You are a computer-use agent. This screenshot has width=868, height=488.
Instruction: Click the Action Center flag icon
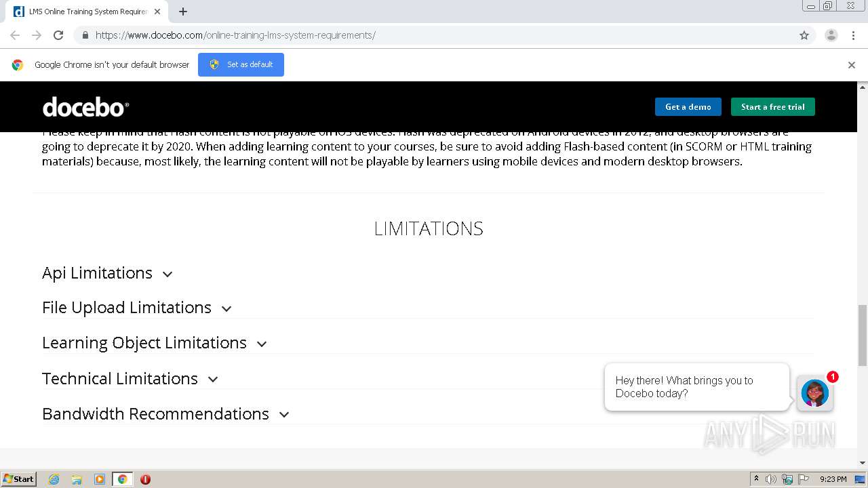tap(804, 479)
